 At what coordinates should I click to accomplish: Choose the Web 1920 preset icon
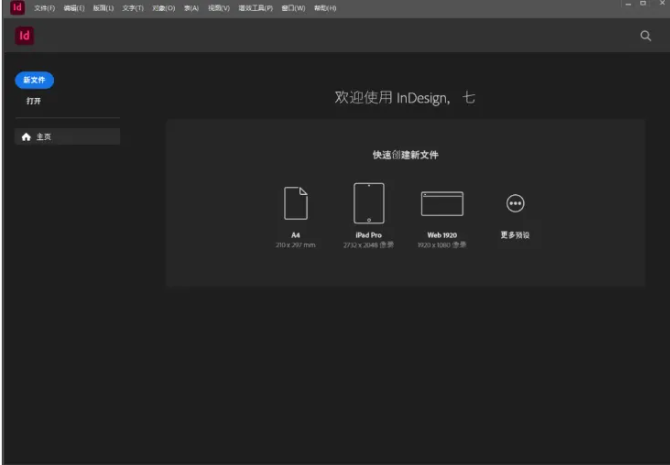click(x=442, y=203)
